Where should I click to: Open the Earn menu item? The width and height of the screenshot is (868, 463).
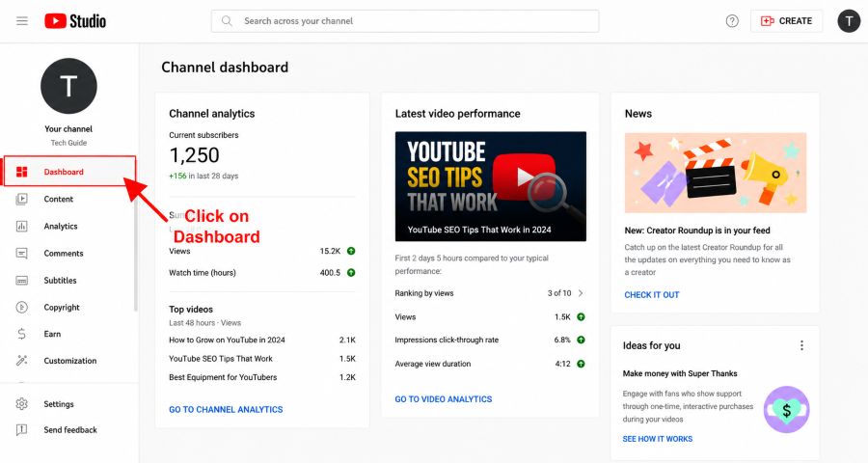[53, 334]
